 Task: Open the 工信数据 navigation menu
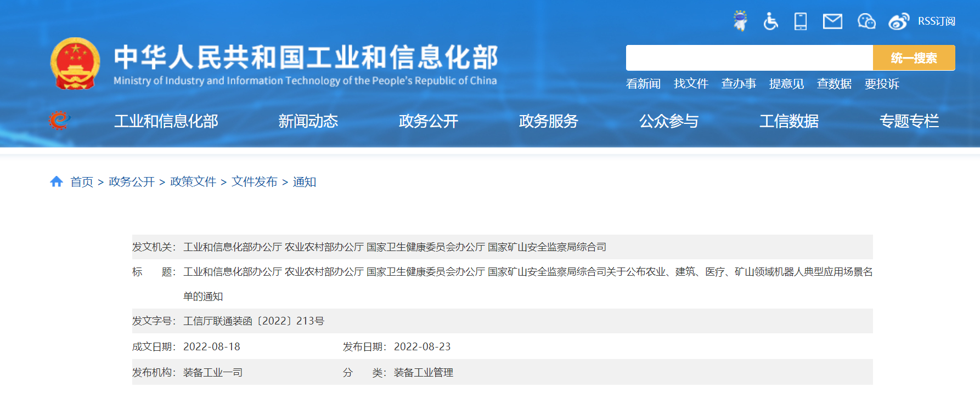789,121
